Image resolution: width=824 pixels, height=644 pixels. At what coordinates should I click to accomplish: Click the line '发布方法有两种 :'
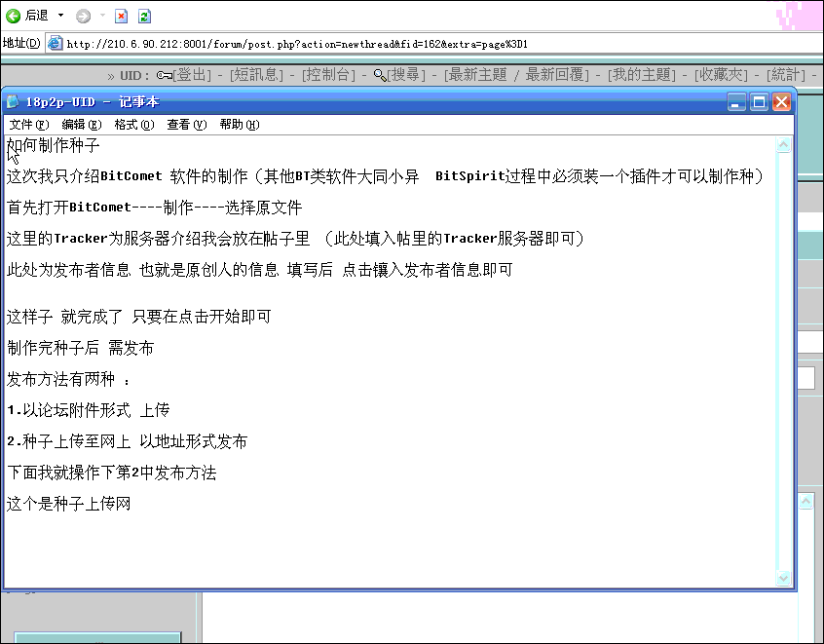coord(68,379)
